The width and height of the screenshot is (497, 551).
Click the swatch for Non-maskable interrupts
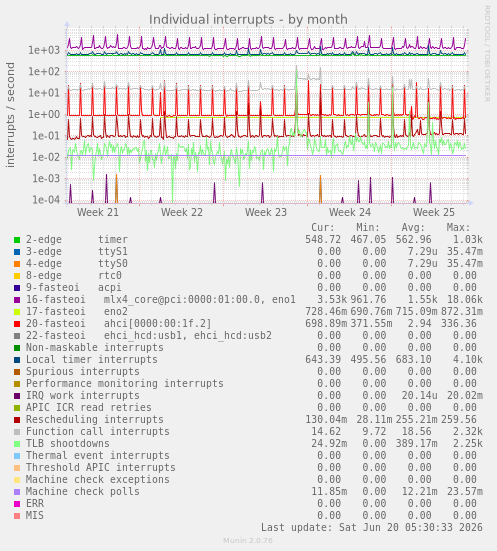[17, 348]
